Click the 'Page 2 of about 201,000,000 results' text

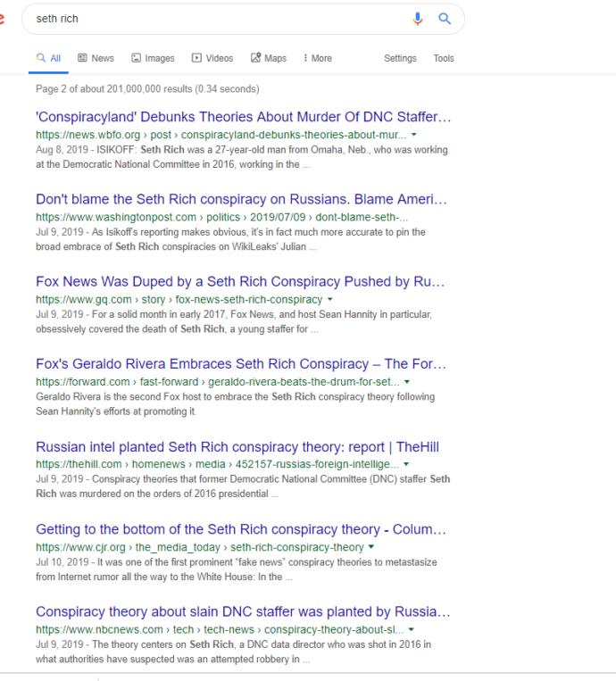click(147, 89)
